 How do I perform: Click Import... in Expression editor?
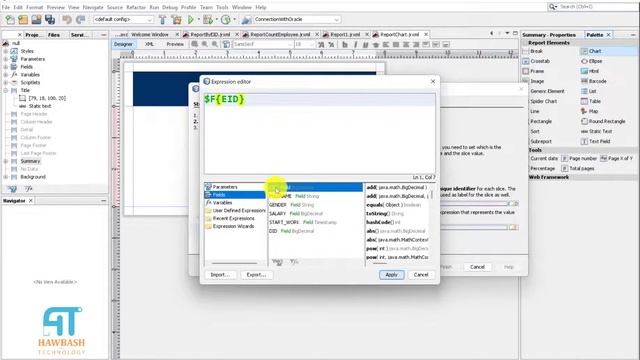coord(220,275)
